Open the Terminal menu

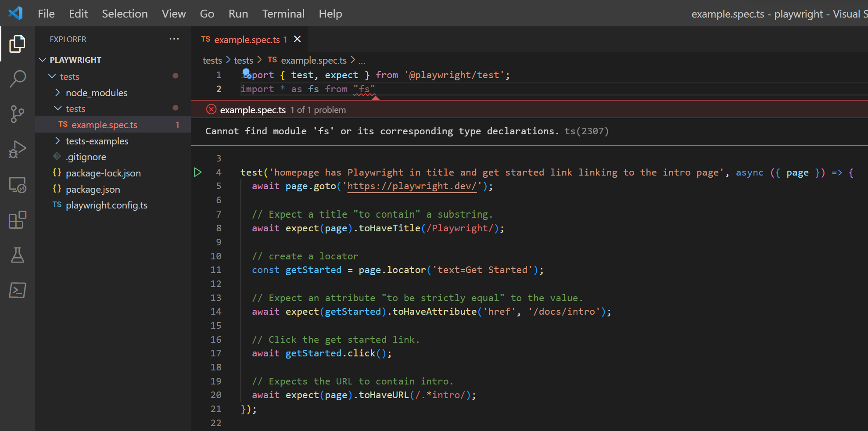(x=283, y=14)
